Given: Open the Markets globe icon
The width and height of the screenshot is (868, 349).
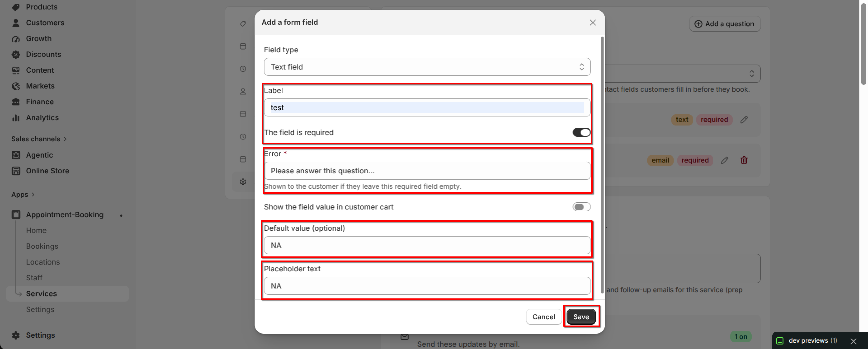Looking at the screenshot, I should pos(16,86).
